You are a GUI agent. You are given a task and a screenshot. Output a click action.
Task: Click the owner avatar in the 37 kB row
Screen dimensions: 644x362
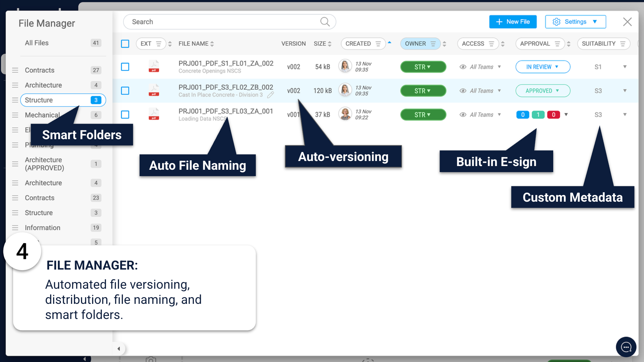pyautogui.click(x=345, y=114)
